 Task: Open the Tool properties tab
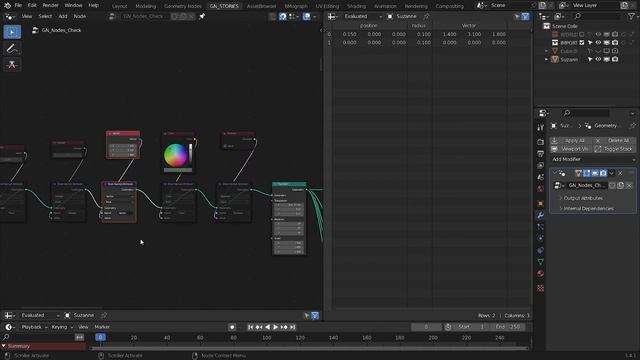540,128
